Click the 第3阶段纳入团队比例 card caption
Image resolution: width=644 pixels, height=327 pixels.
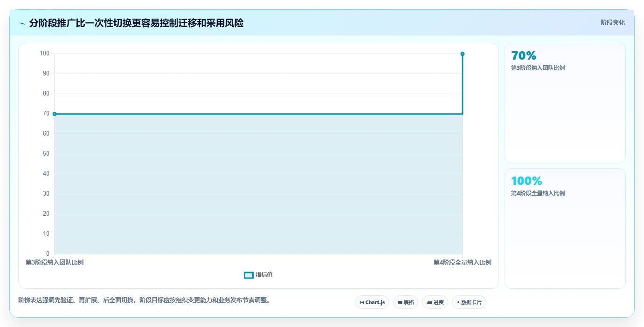click(538, 68)
